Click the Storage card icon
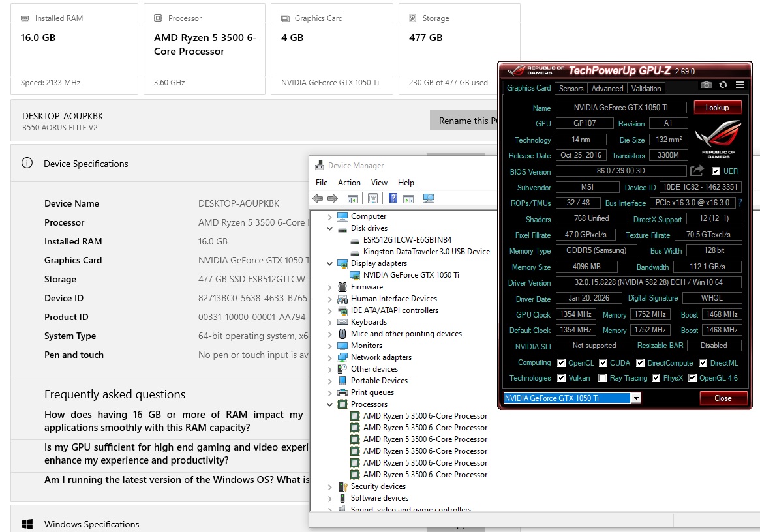760x532 pixels. [x=412, y=18]
